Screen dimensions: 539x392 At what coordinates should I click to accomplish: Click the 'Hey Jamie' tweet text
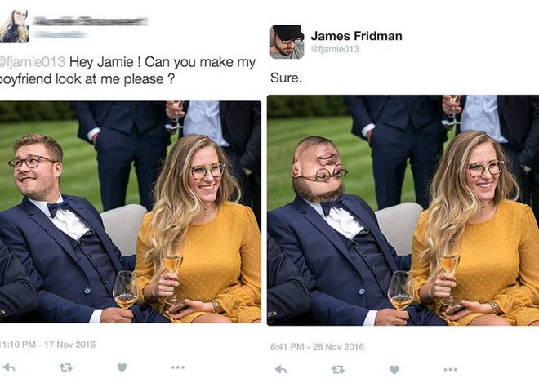coord(127,70)
